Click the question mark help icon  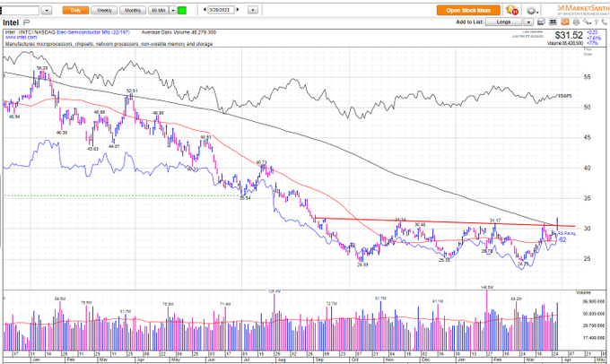596,22
